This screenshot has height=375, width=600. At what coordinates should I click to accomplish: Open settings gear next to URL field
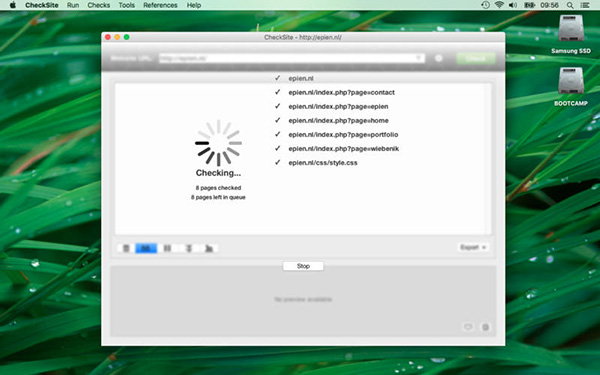[x=439, y=58]
